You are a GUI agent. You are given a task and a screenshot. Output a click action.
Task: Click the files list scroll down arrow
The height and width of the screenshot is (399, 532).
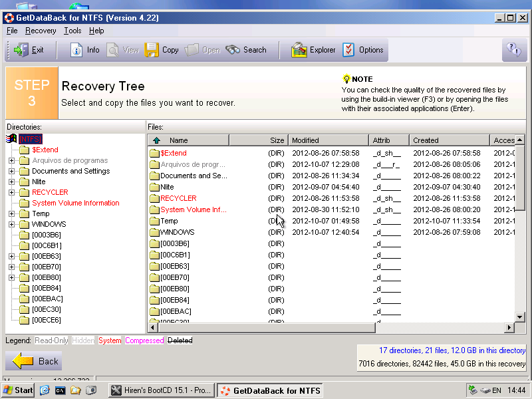[519, 317]
